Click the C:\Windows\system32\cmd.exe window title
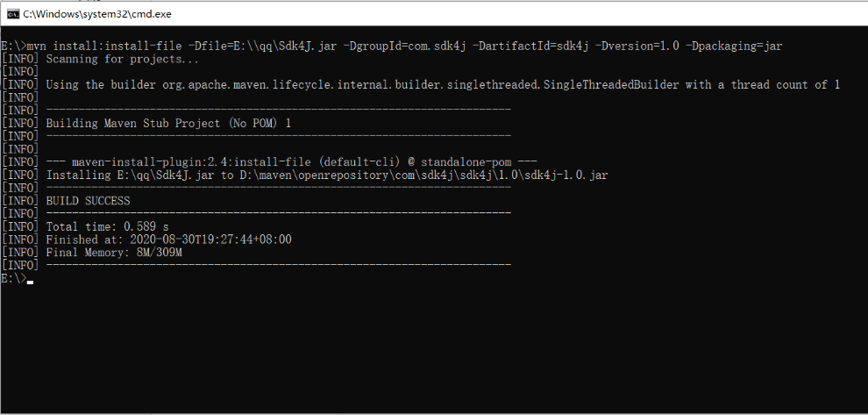Viewport: 868px width, 415px height. [x=96, y=14]
